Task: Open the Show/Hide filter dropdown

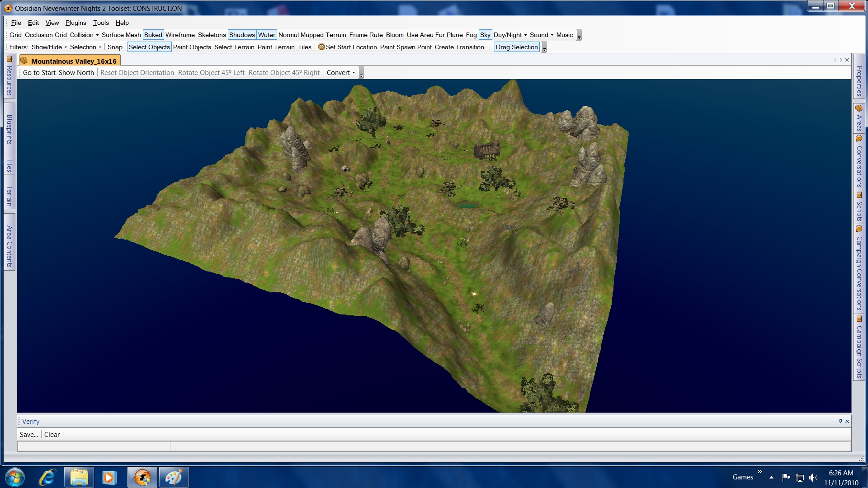Action: coord(49,47)
